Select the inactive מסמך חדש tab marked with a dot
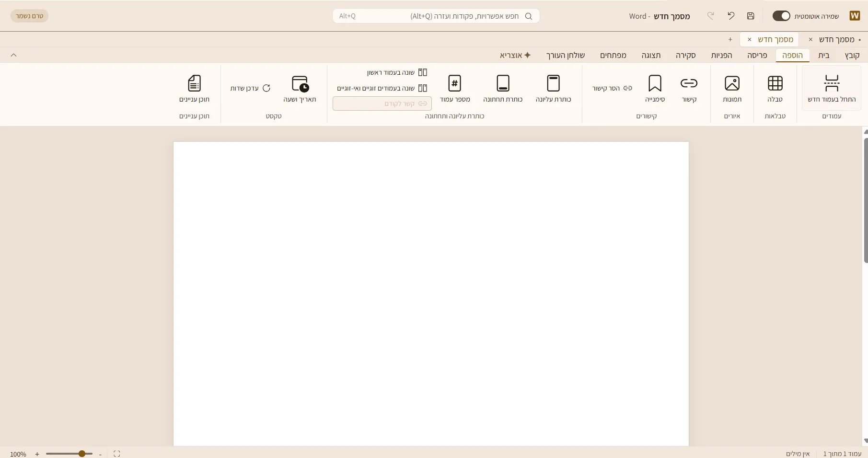Viewport: 868px width, 458px height. click(837, 39)
